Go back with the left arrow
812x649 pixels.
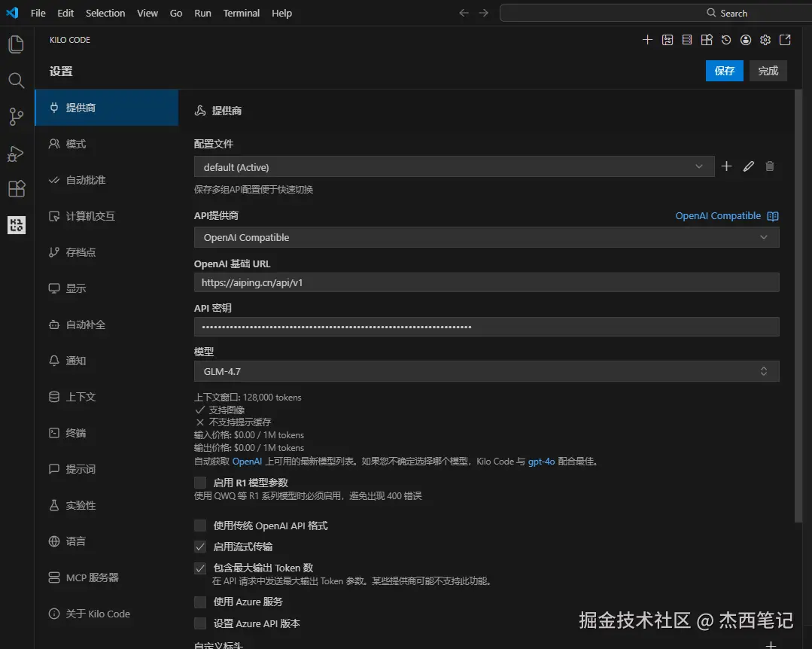coord(464,13)
